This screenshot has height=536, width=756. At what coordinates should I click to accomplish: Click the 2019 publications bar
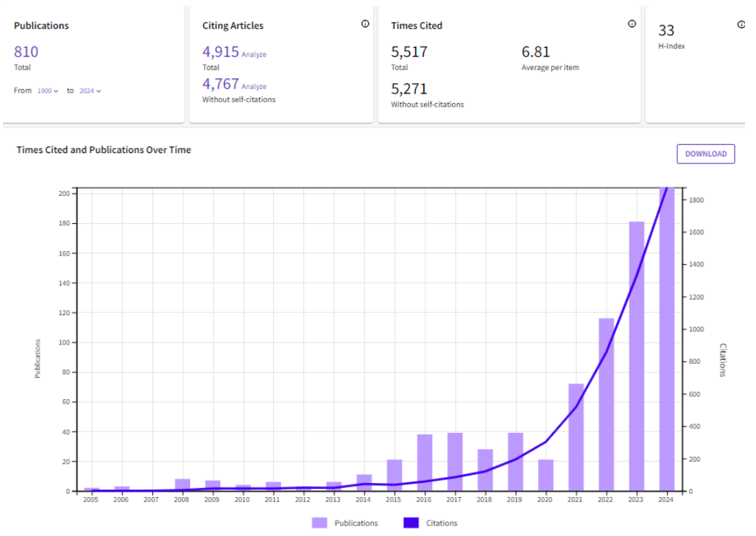tap(515, 462)
